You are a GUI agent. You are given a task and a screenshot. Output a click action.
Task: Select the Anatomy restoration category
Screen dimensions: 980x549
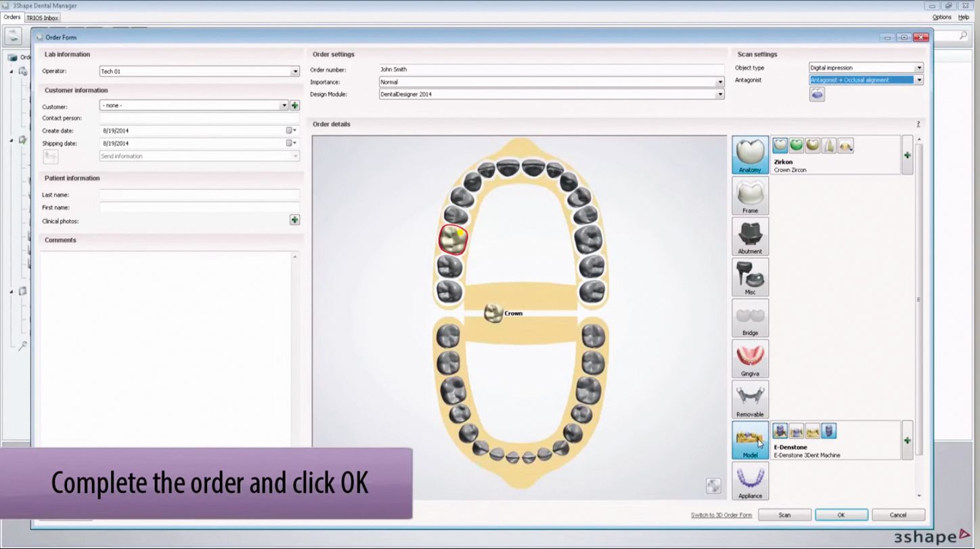click(x=750, y=155)
